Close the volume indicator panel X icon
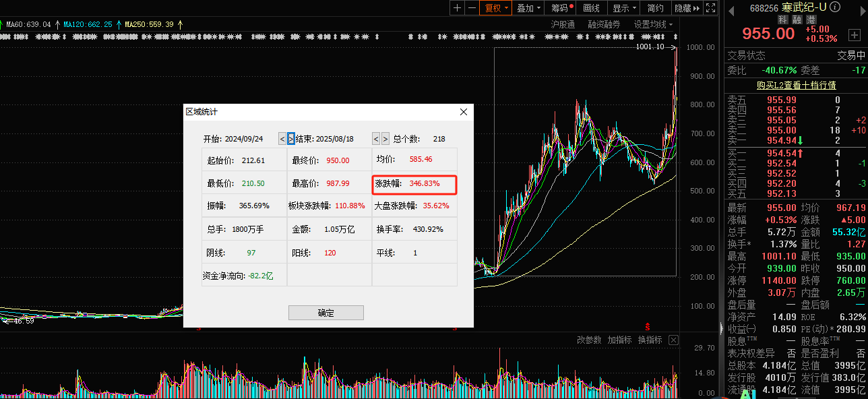The image size is (868, 399). (x=673, y=340)
